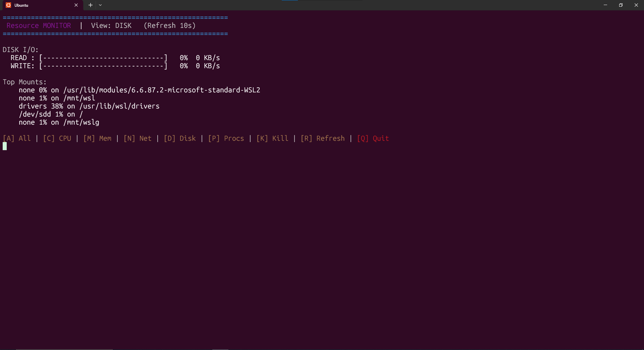Select the Disk view option
644x350 pixels.
180,138
